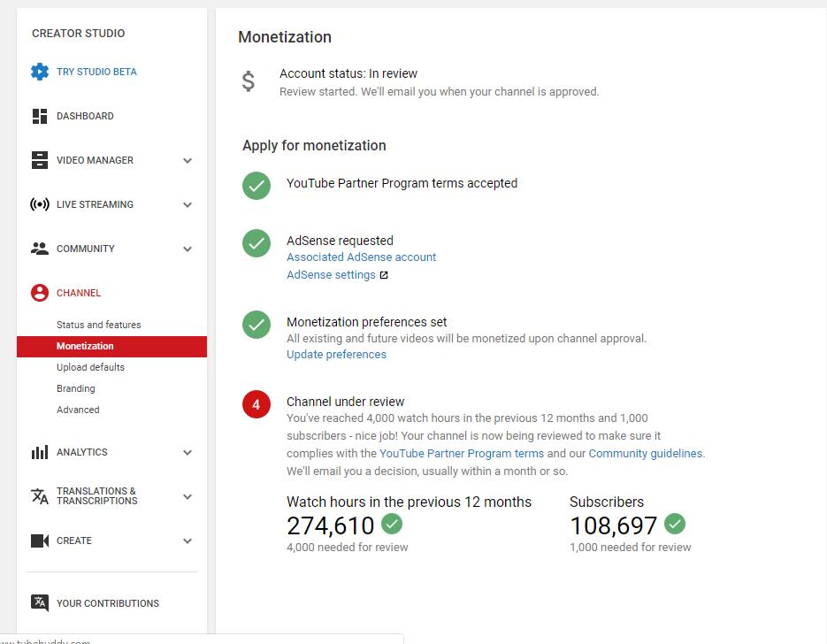Open Status and features page
This screenshot has width=827, height=644.
pyautogui.click(x=99, y=325)
